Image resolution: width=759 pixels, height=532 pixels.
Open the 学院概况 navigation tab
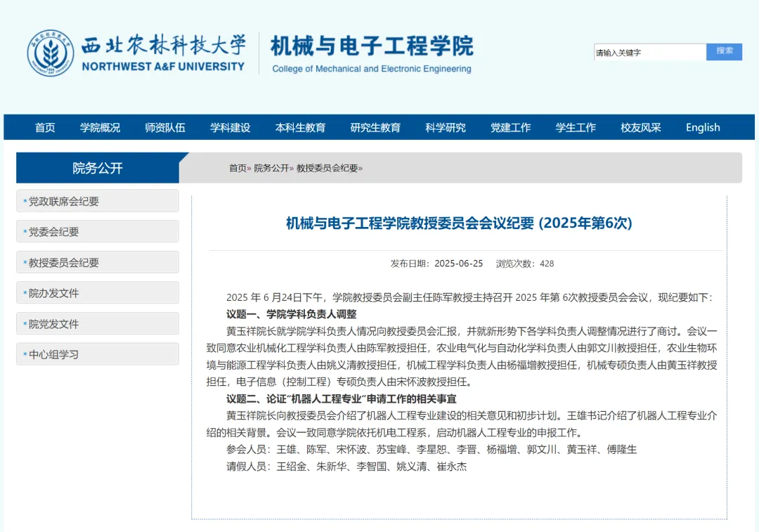(x=98, y=127)
